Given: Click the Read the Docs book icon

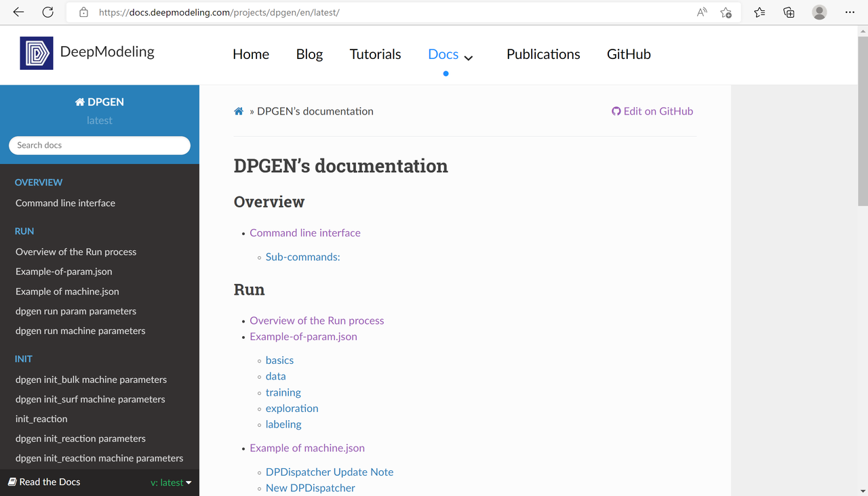Looking at the screenshot, I should (12, 482).
